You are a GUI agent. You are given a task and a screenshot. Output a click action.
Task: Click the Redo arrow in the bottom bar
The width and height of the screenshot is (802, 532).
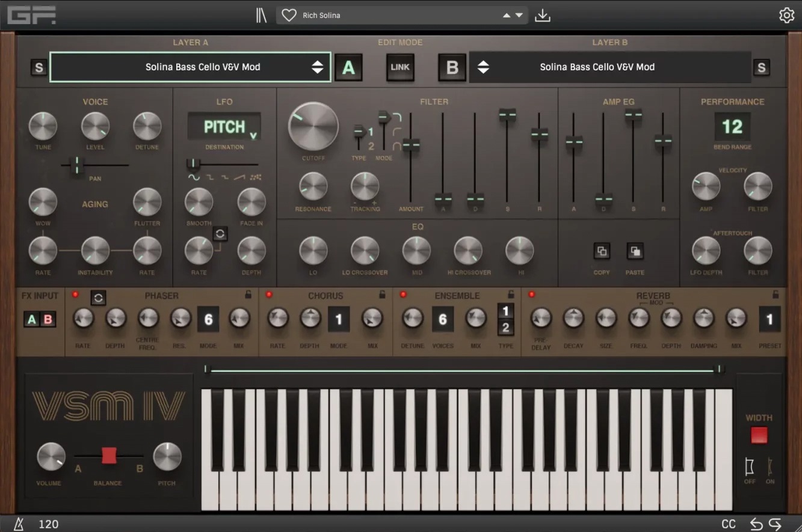coord(776,524)
